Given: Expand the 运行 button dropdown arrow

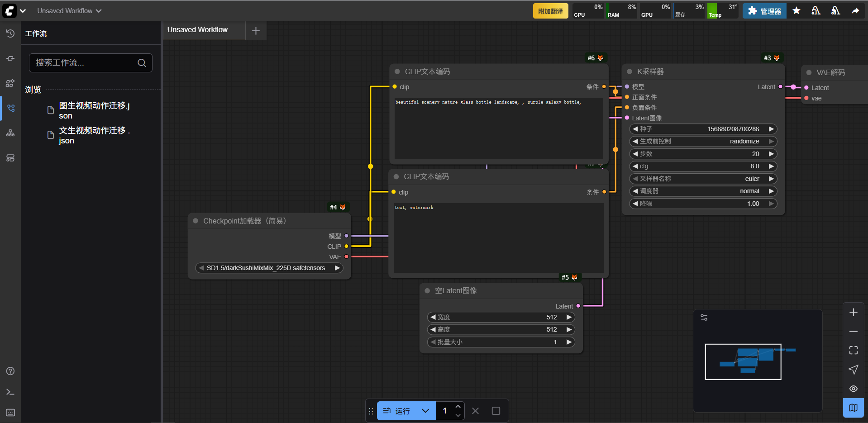Looking at the screenshot, I should [425, 411].
